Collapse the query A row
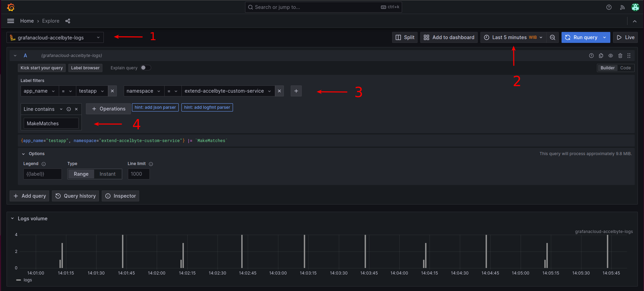Viewport: 644px width, 291px height. click(x=15, y=56)
